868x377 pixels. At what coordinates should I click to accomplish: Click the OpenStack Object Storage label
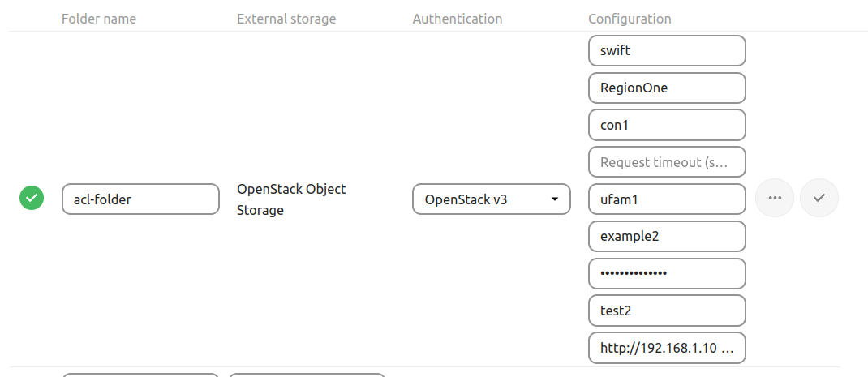pyautogui.click(x=291, y=199)
